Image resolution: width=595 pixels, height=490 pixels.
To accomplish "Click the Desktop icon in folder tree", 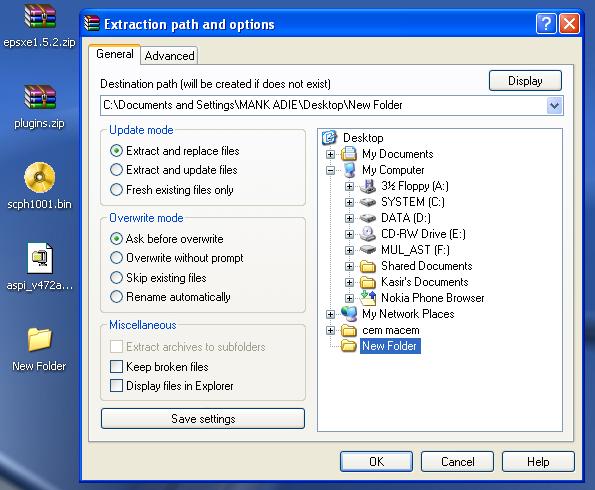I will 329,137.
